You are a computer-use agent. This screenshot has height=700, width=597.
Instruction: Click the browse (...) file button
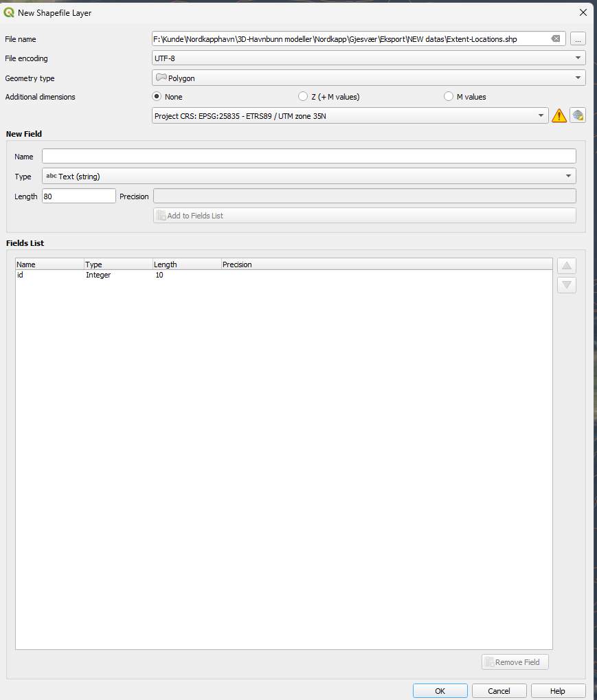pyautogui.click(x=578, y=39)
